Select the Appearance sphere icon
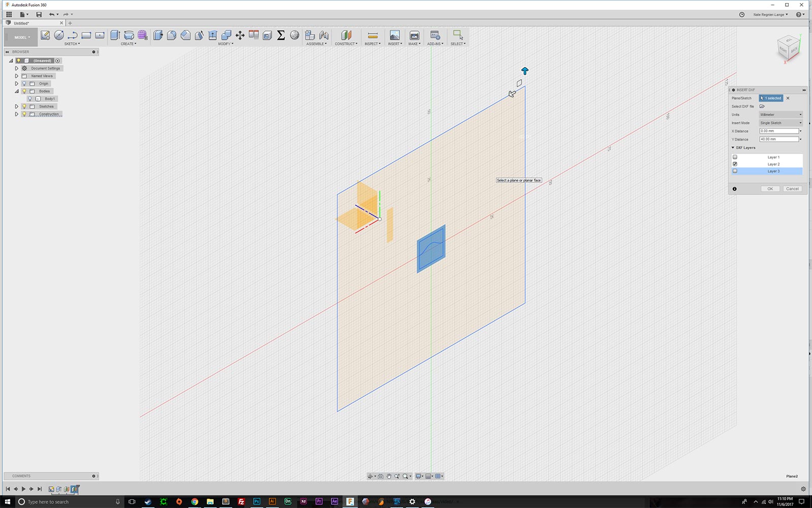The width and height of the screenshot is (812, 508). (x=294, y=35)
